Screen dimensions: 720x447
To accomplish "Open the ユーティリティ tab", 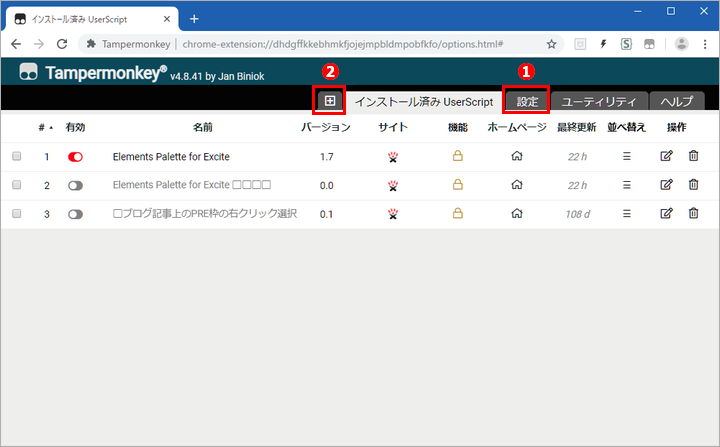I will tap(599, 101).
